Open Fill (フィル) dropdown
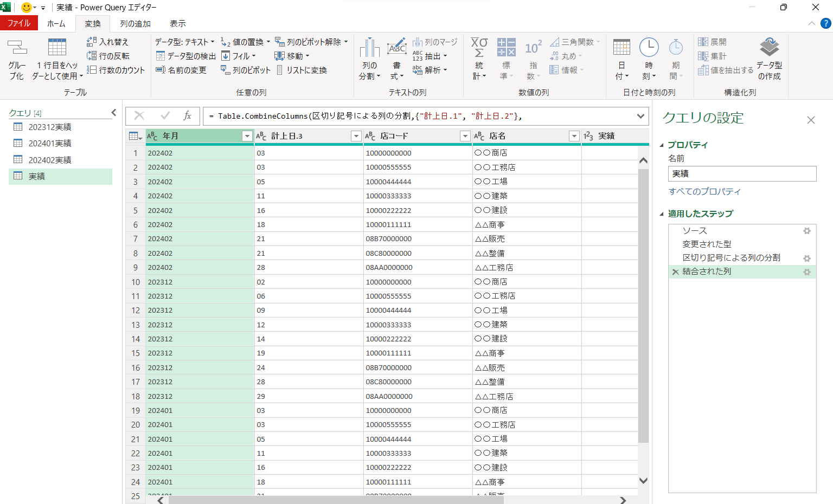 click(238, 56)
